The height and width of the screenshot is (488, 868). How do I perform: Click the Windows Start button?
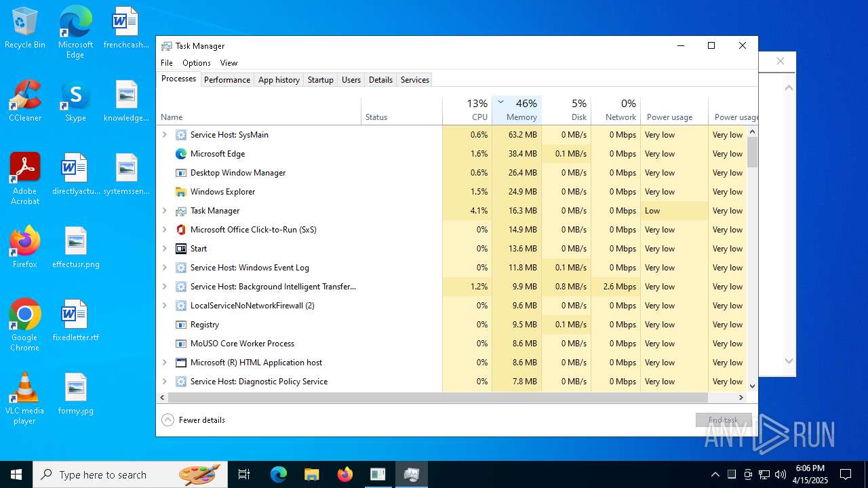tap(16, 474)
